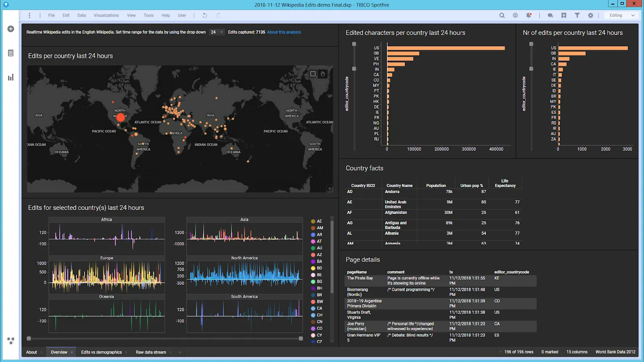Select The Pirate Bay row
The width and height of the screenshot is (644, 362).
(x=442, y=281)
